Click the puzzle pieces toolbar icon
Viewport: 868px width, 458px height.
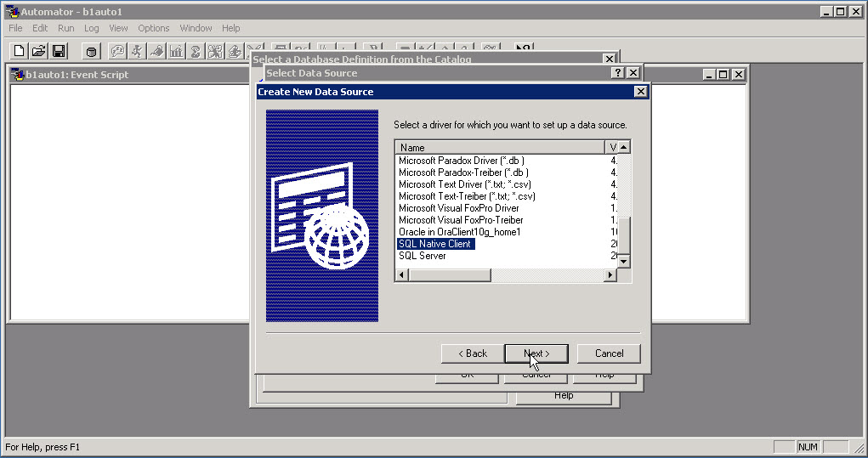215,52
